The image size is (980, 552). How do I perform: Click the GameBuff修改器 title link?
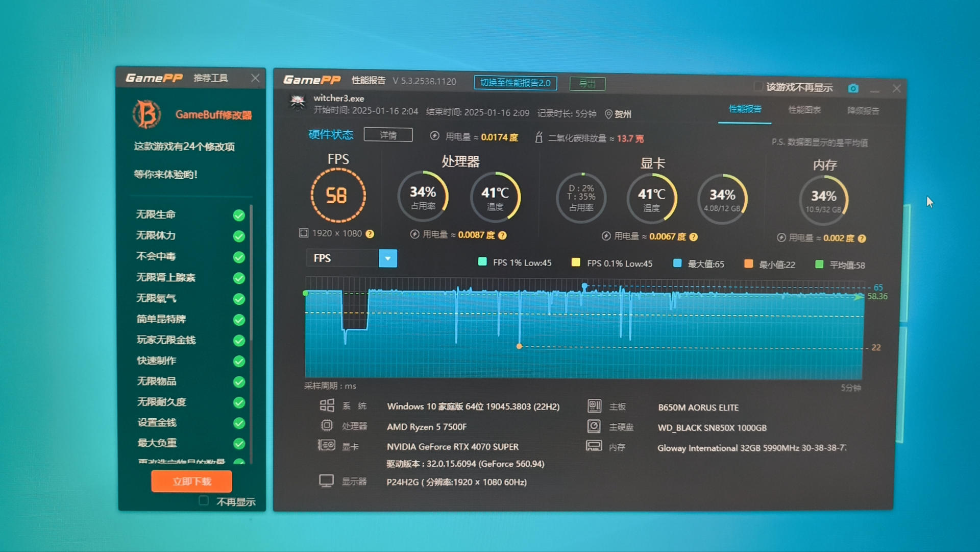(213, 115)
